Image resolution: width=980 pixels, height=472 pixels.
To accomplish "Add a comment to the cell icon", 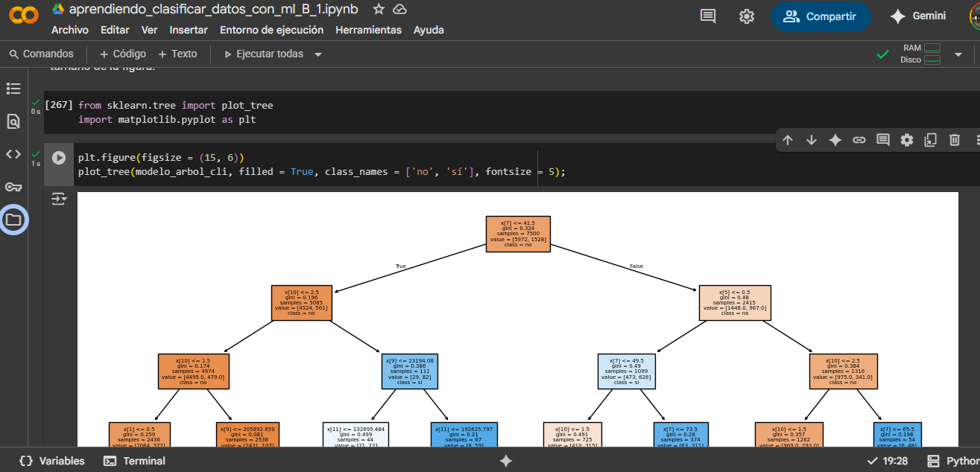I will (883, 140).
